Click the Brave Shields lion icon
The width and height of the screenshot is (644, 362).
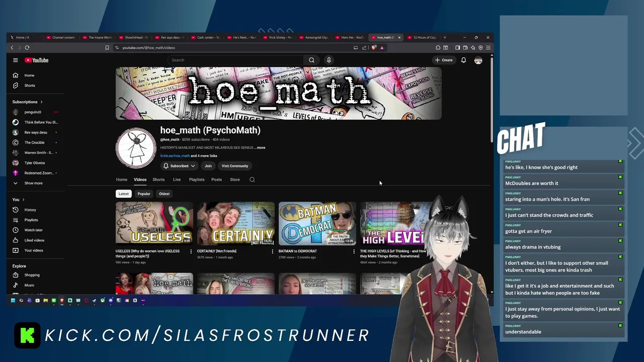(x=374, y=48)
